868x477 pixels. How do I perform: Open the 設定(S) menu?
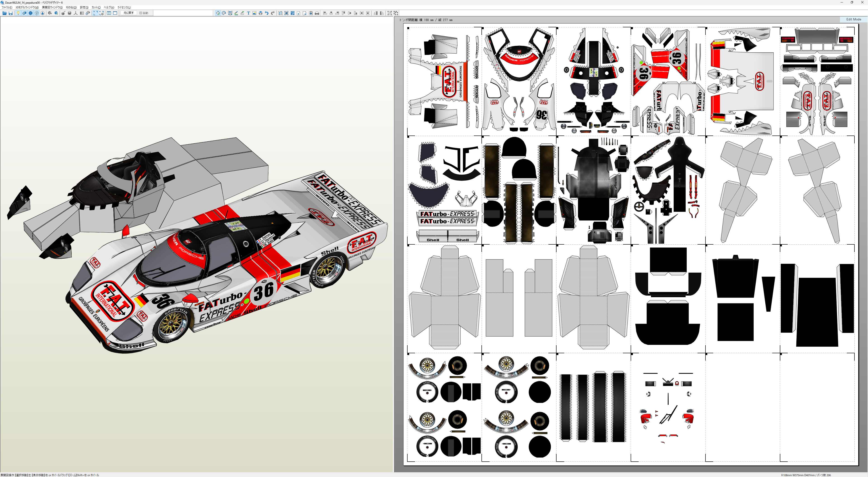pyautogui.click(x=84, y=7)
